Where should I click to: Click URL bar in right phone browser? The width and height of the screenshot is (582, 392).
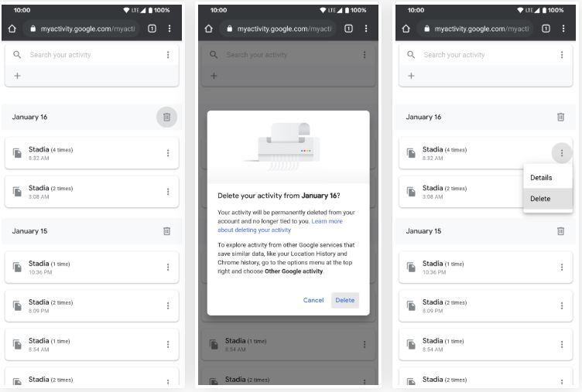coord(475,29)
